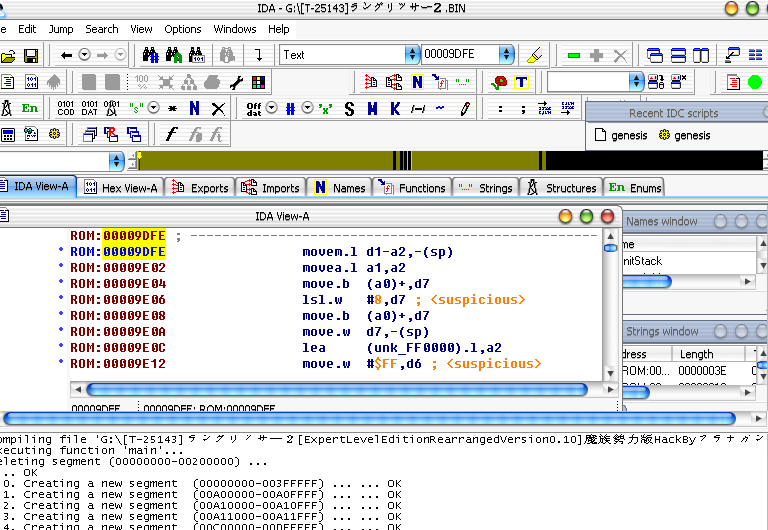
Task: Open the Text search type dropdown
Action: click(x=412, y=54)
